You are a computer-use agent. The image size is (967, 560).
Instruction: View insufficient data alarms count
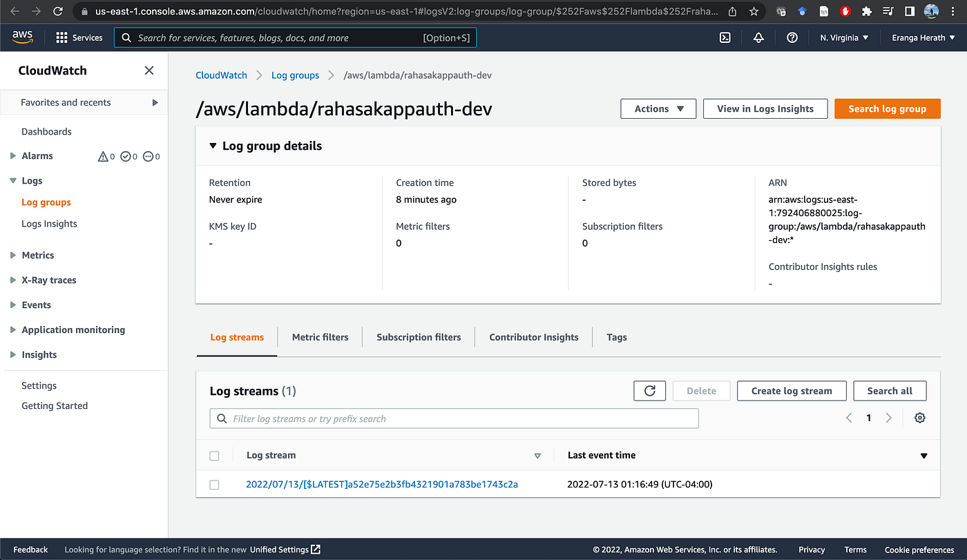click(151, 157)
